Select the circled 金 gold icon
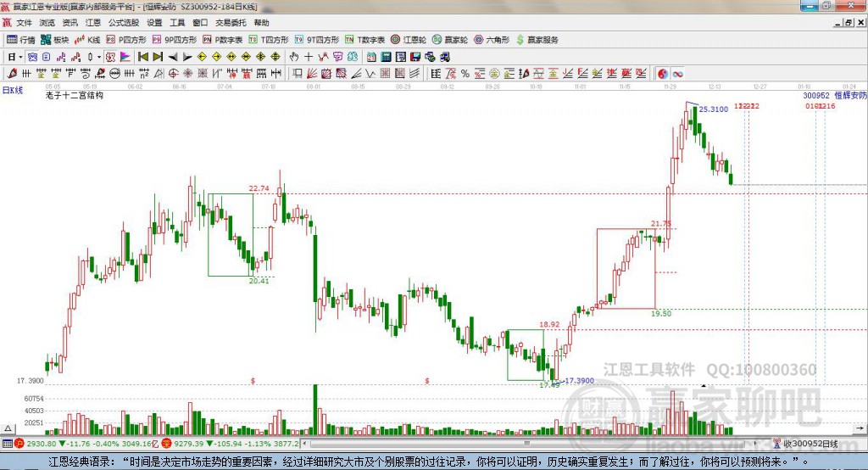This screenshot has width=868, height=470. 494,74
